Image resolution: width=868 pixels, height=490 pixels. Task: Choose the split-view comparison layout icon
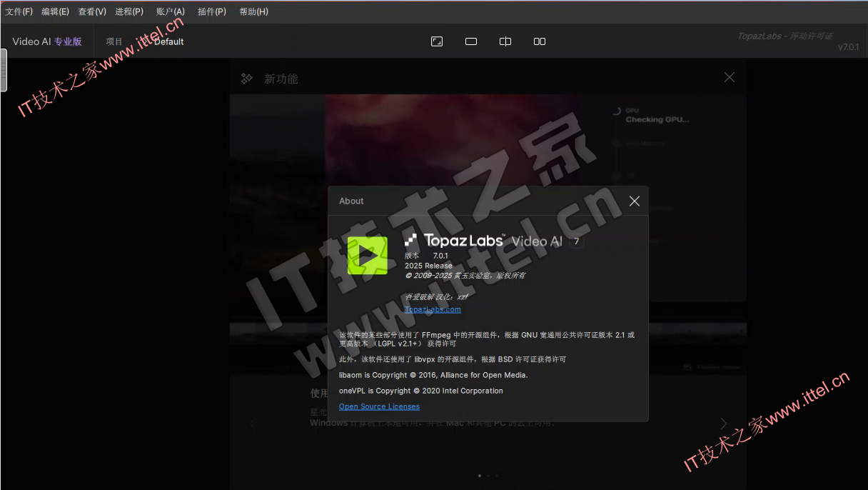[x=505, y=41]
